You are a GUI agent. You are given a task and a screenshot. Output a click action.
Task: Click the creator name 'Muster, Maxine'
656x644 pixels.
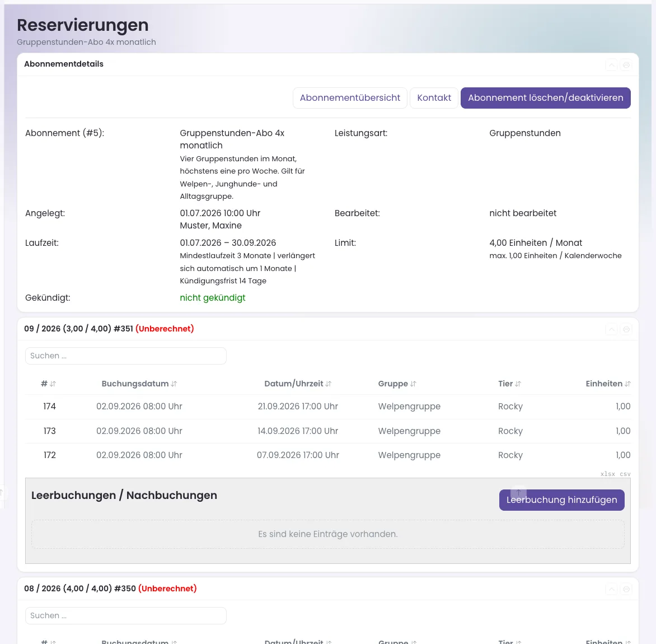(x=211, y=226)
